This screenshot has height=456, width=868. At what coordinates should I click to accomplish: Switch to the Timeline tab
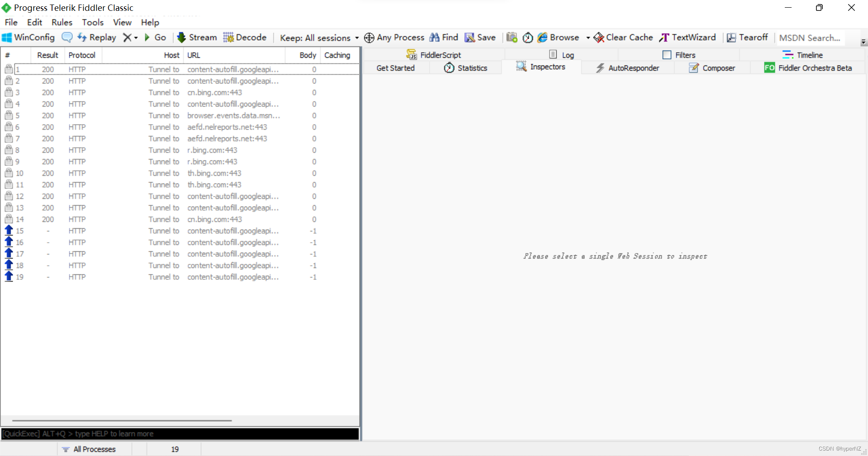(x=803, y=55)
